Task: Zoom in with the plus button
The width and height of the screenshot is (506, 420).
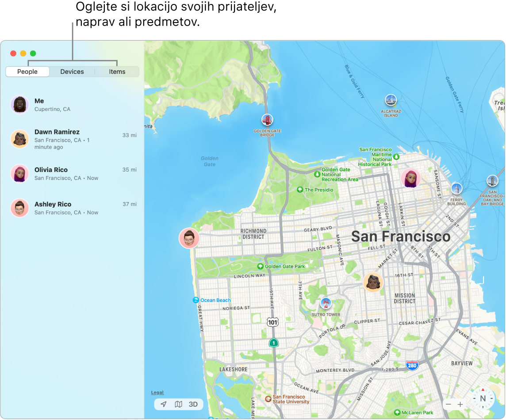Action: [461, 404]
